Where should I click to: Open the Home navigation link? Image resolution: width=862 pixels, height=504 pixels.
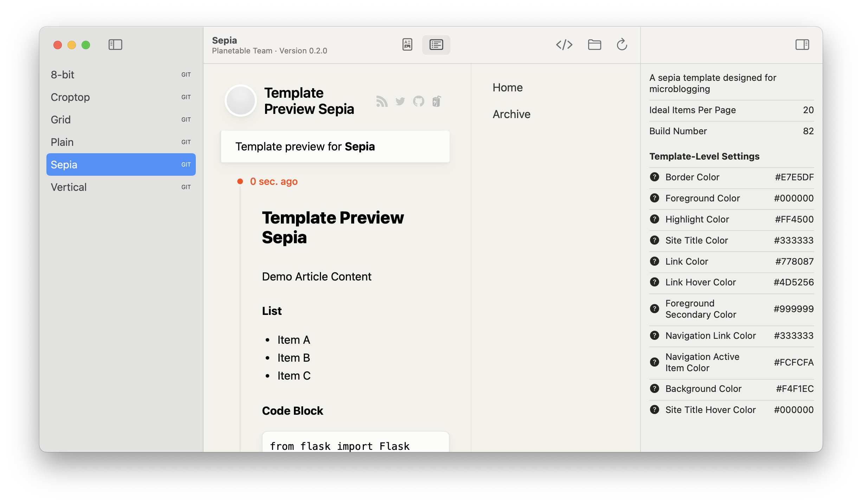(x=507, y=88)
